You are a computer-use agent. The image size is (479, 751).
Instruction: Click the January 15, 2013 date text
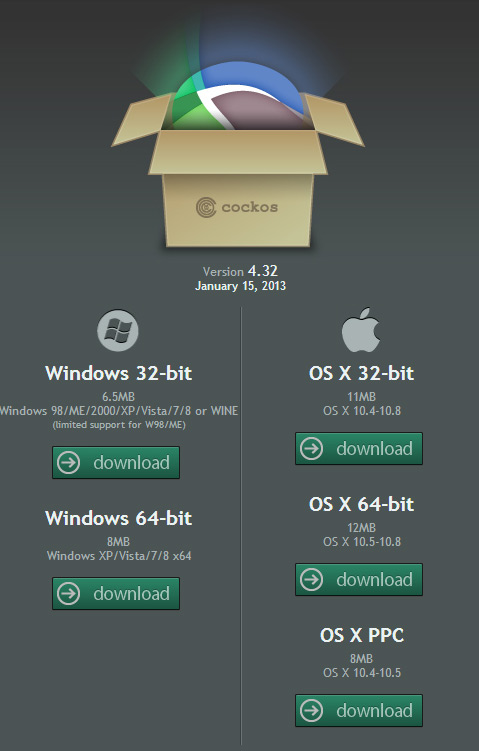(x=240, y=286)
